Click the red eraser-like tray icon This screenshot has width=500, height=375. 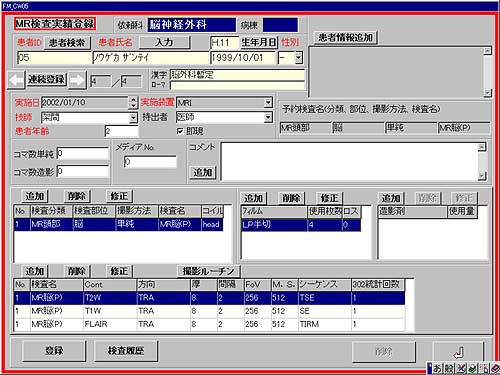click(x=494, y=368)
